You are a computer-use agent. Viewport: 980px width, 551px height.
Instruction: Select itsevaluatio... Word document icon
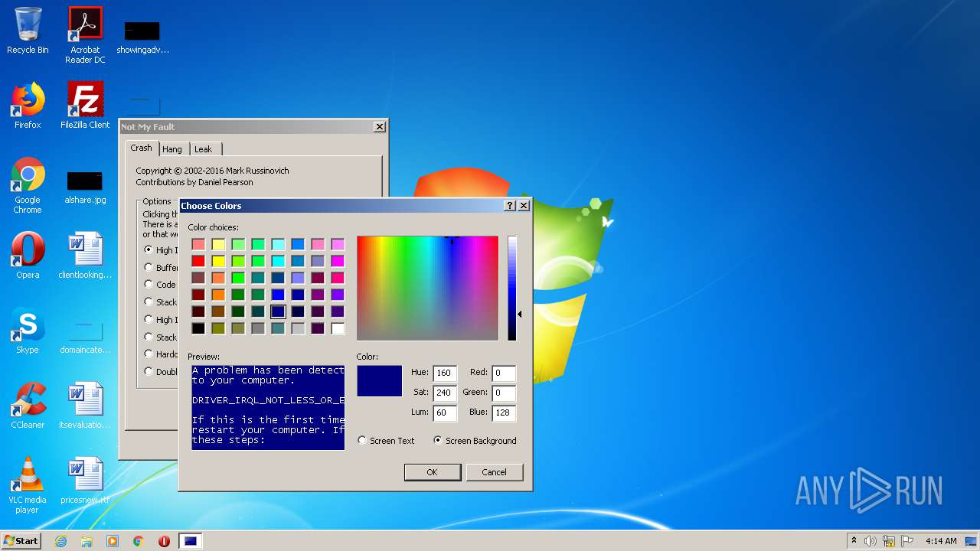click(85, 406)
